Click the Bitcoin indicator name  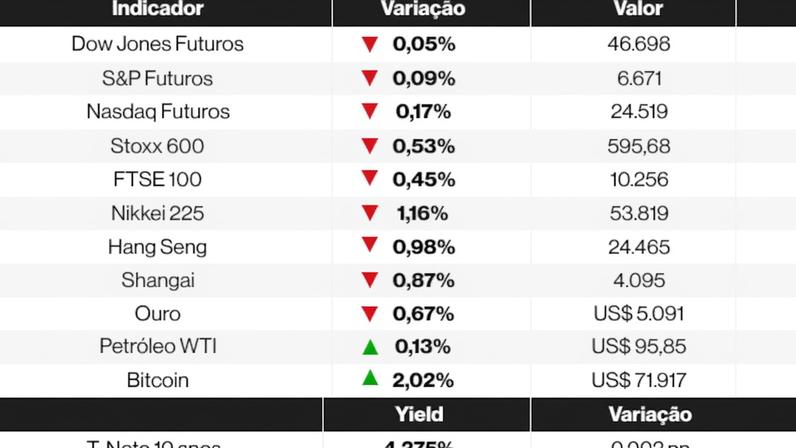[x=158, y=381]
